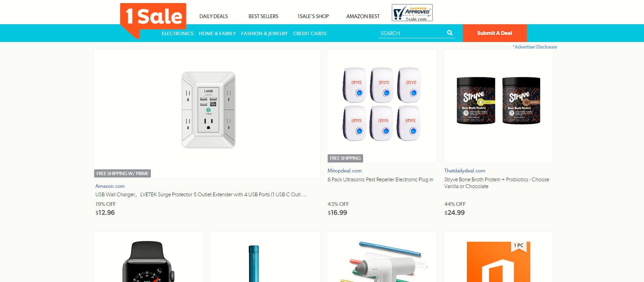The width and height of the screenshot is (644, 282).
Task: Select Amazon Best in top navigation
Action: click(363, 16)
